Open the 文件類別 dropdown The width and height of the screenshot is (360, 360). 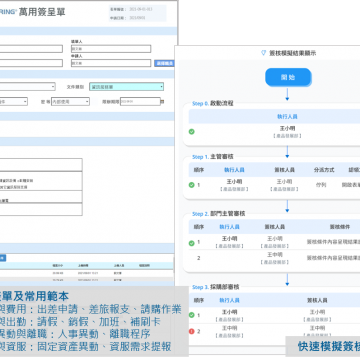(x=126, y=87)
